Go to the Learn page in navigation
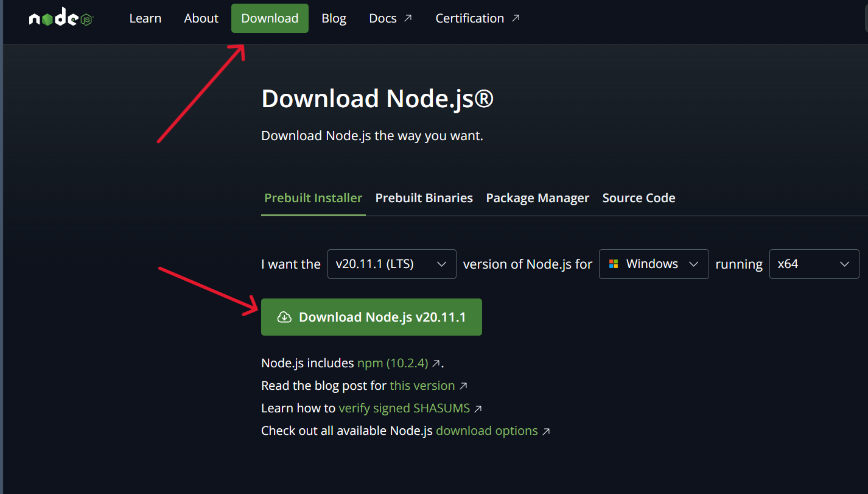This screenshot has width=868, height=494. click(x=145, y=18)
